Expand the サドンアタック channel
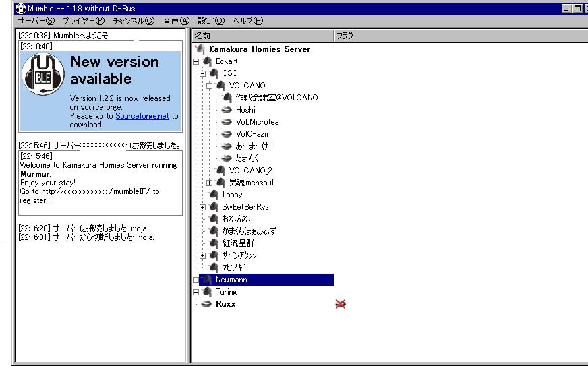 [202, 255]
